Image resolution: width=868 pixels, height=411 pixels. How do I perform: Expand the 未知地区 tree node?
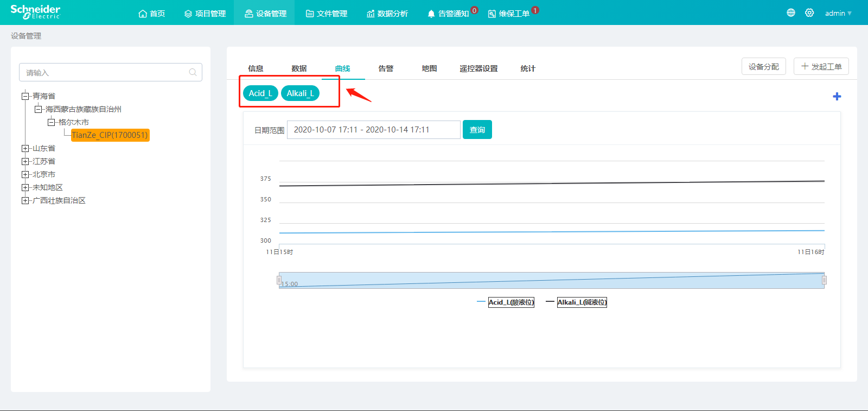(25, 187)
